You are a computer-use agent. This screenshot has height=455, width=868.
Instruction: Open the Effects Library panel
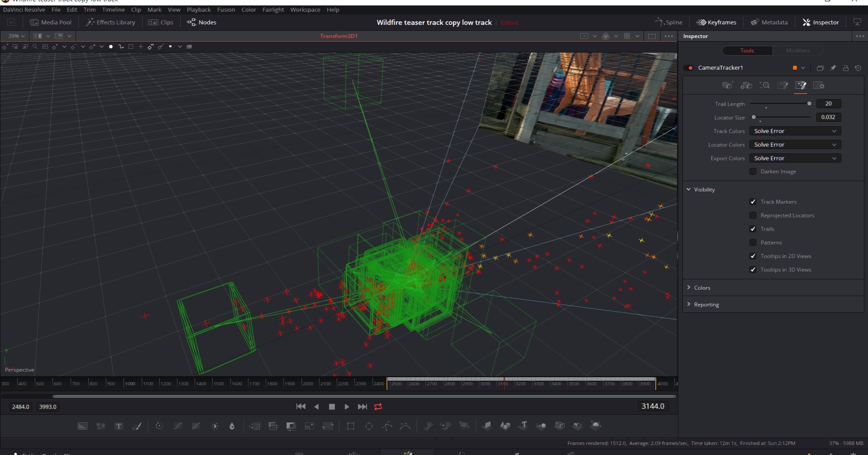110,22
